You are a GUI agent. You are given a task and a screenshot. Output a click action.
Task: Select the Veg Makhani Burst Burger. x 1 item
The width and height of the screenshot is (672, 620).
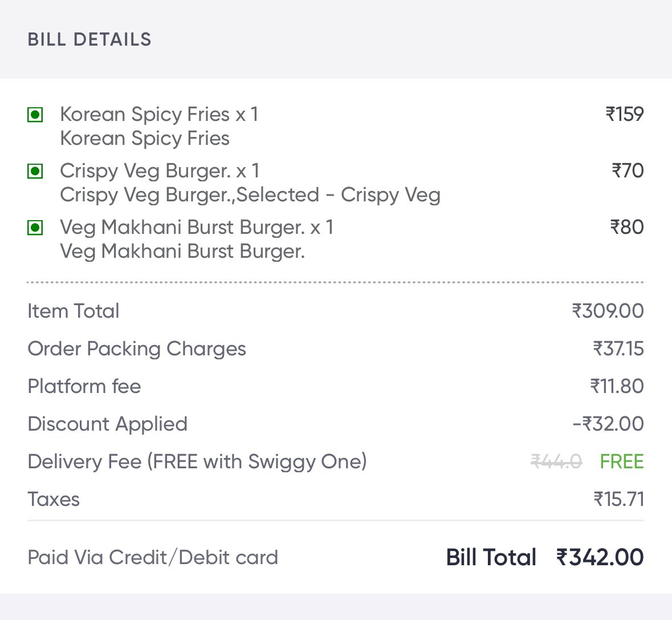[197, 227]
